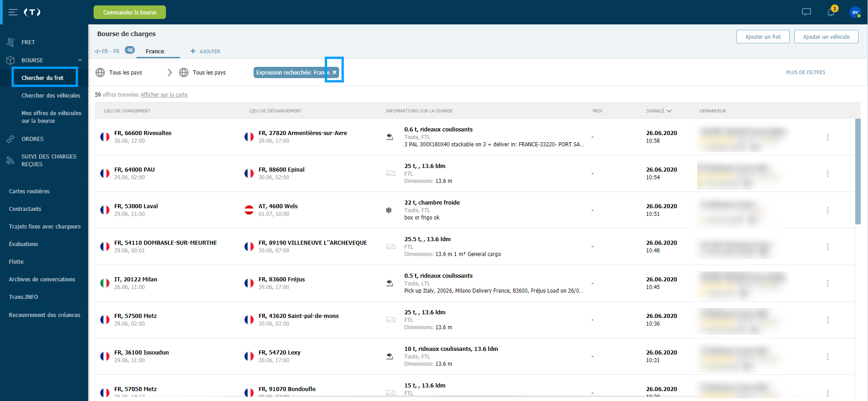Screen dimensions: 868x401
Task: Click the arrow between country selectors
Action: coord(170,72)
